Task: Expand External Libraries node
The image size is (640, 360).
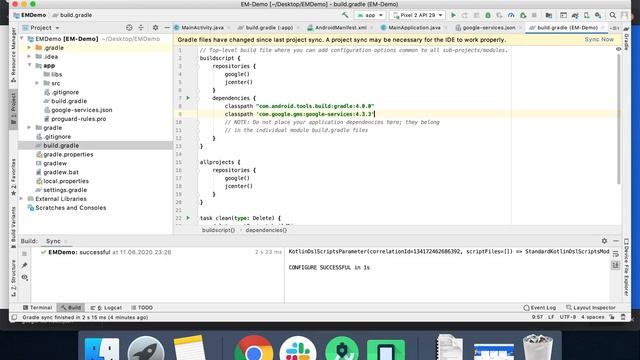Action: pyautogui.click(x=22, y=199)
